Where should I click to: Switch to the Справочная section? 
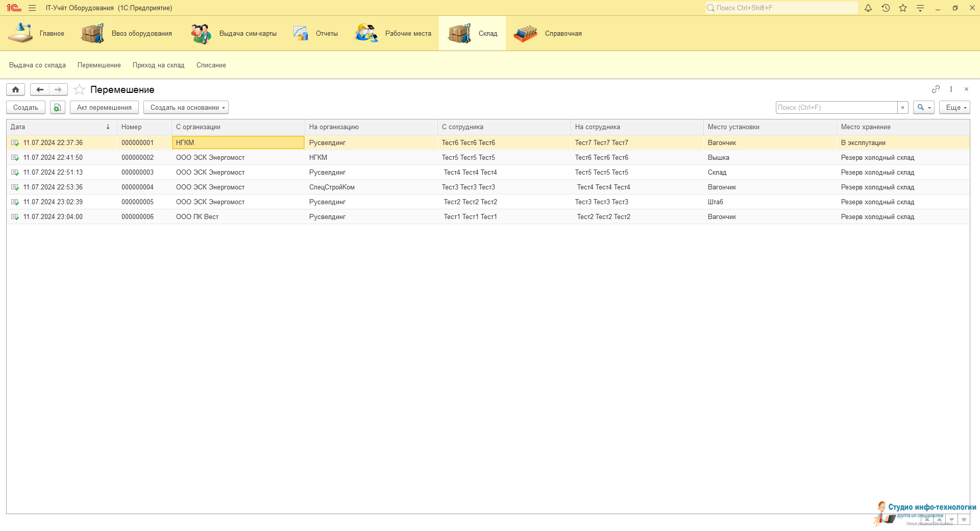tap(548, 34)
